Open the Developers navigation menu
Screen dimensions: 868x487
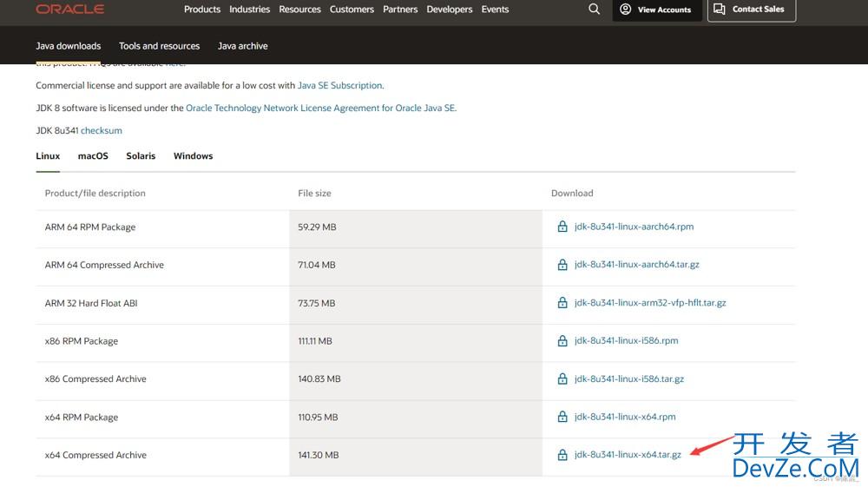[x=450, y=10]
